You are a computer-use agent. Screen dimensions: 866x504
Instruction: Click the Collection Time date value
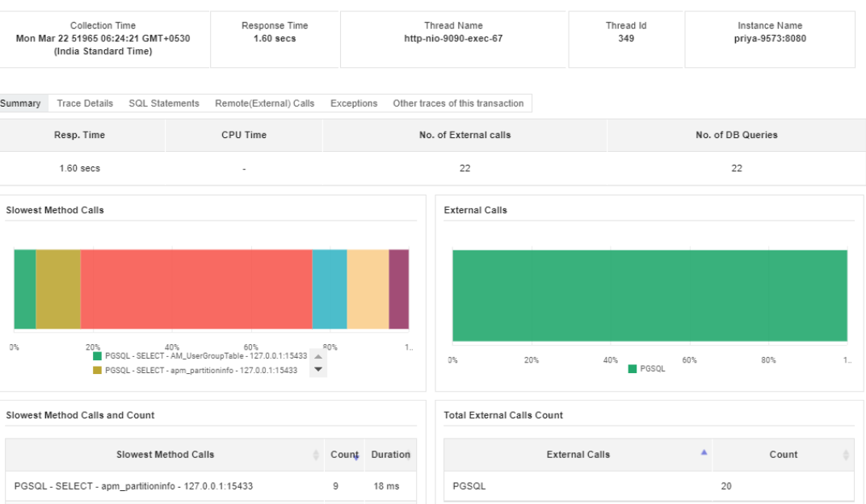(x=103, y=44)
